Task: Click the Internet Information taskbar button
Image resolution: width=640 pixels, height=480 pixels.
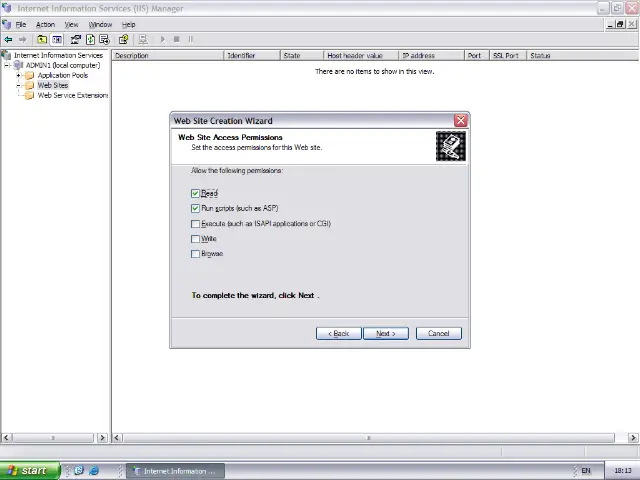Action: click(x=176, y=471)
